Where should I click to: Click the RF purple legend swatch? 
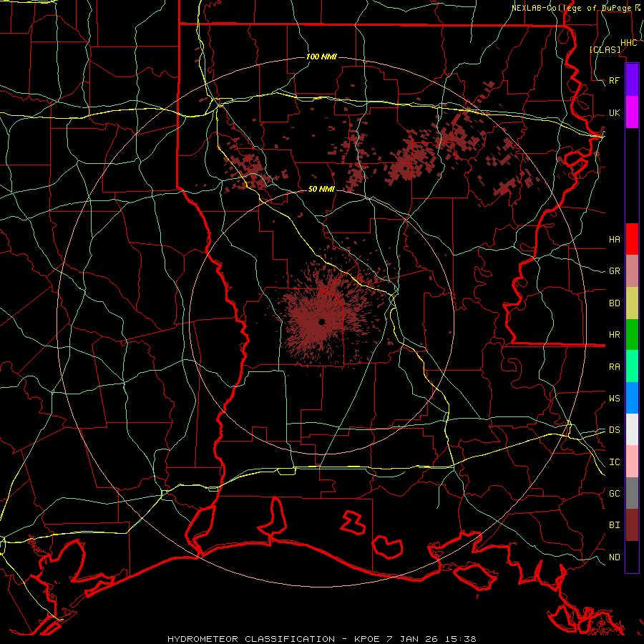pos(632,80)
